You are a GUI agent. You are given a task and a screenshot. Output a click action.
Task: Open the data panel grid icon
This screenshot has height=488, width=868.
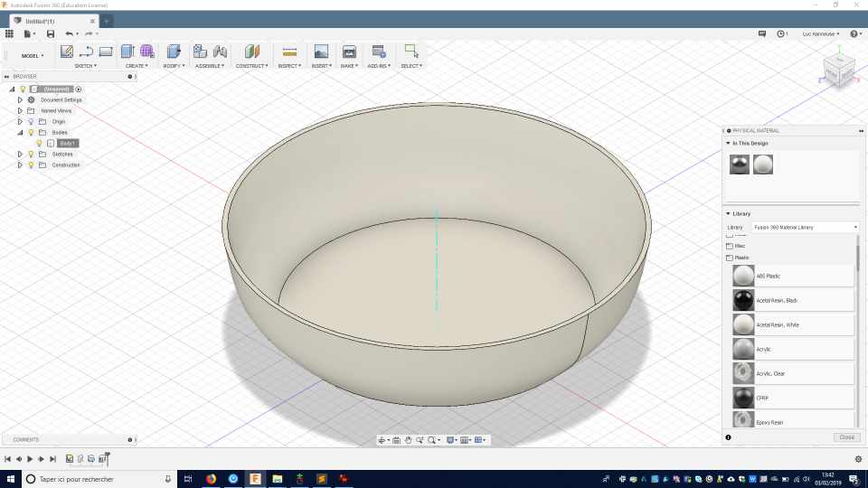9,33
